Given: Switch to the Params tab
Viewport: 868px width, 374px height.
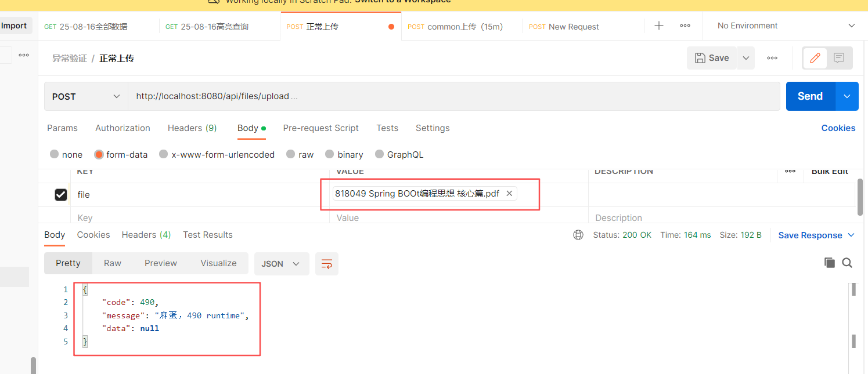Looking at the screenshot, I should (x=62, y=128).
